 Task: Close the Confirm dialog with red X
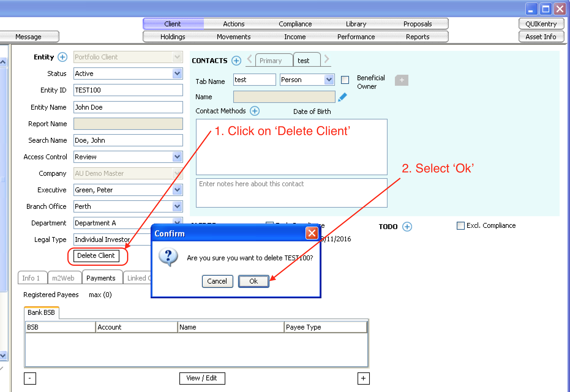[312, 233]
